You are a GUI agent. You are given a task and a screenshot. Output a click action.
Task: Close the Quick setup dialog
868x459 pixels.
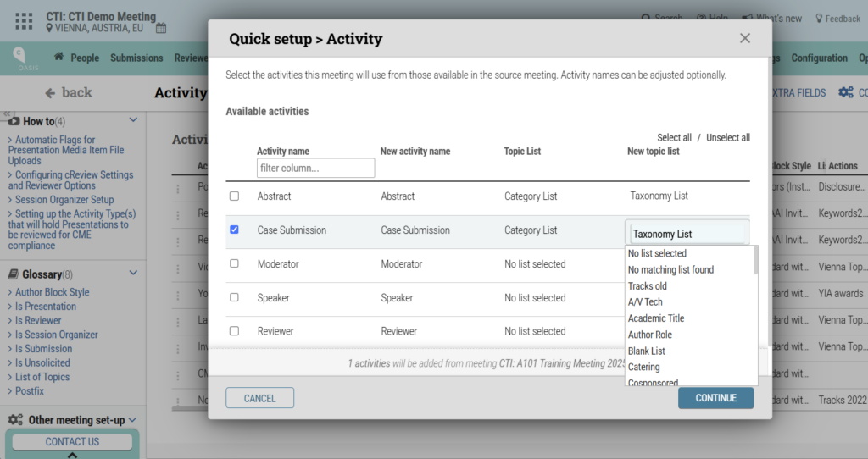[745, 38]
